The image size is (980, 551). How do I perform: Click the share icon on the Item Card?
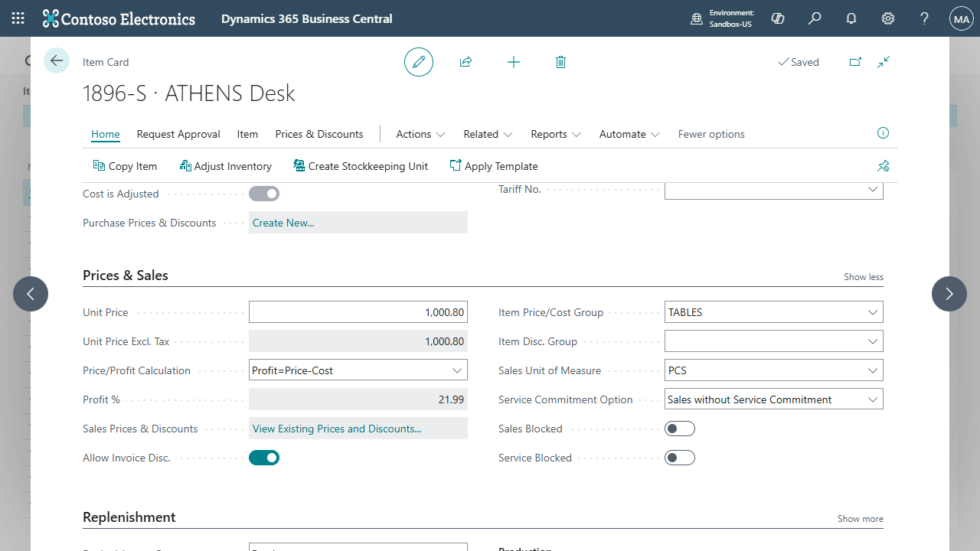(465, 62)
